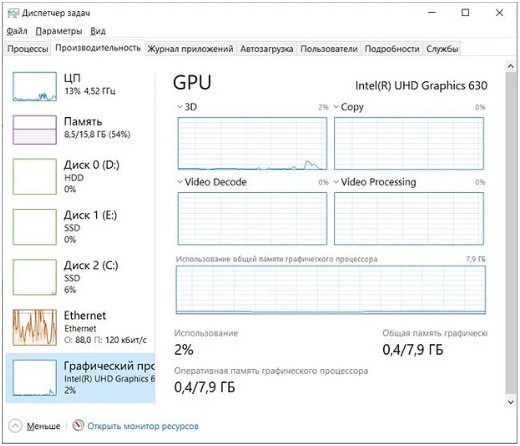Select the ЦП (CPU) usage graph thumbnail
The image size is (520, 446).
(x=35, y=87)
